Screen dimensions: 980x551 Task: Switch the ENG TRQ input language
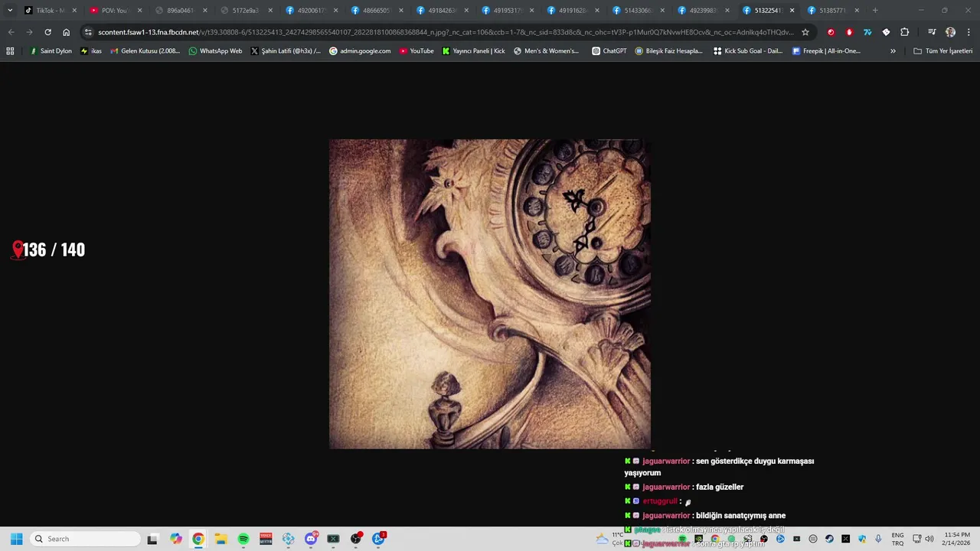[897, 539]
